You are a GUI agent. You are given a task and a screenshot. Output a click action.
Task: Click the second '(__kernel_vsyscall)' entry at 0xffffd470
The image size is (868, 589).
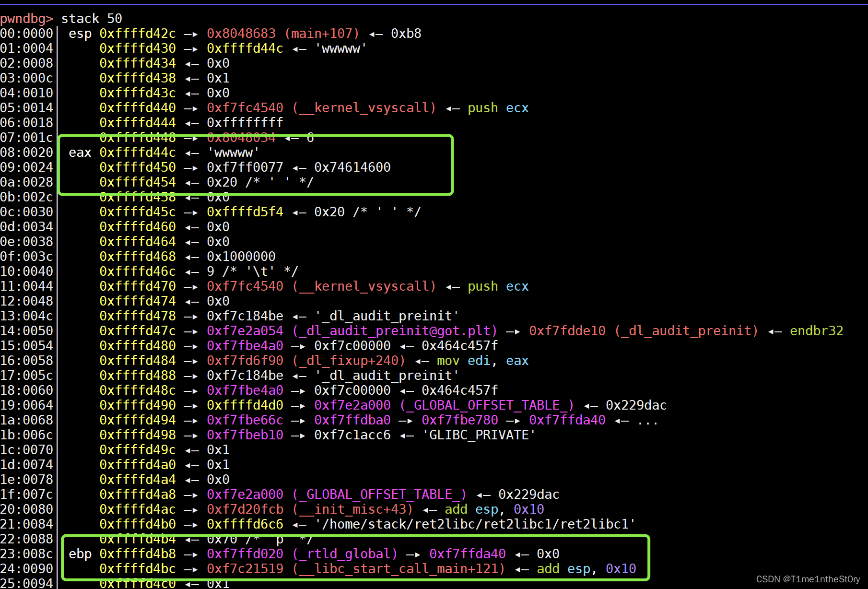[364, 286]
